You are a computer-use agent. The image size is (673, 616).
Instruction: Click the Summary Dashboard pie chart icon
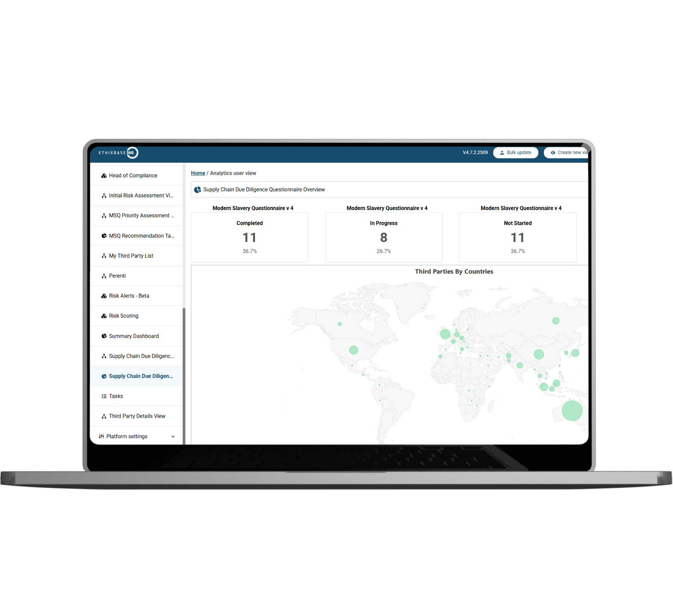pyautogui.click(x=104, y=336)
